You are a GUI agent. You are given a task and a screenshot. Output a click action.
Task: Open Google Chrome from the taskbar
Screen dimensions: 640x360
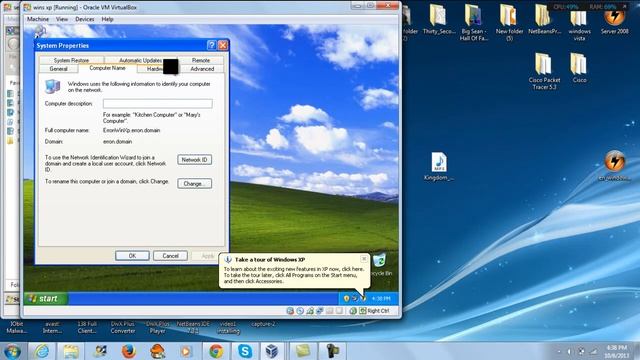[216, 351]
